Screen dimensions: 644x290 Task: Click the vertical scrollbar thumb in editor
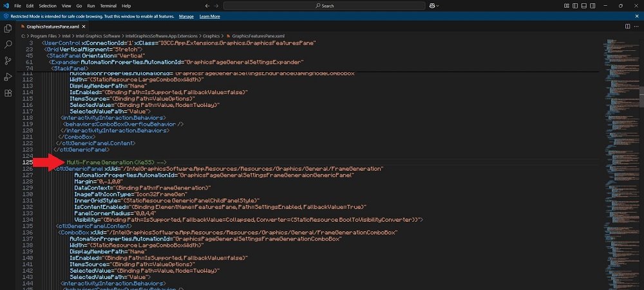point(641,95)
